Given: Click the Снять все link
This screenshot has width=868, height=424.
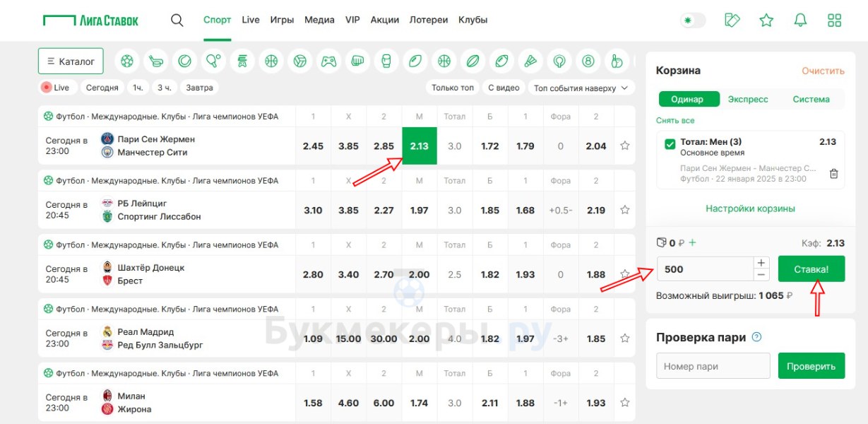Looking at the screenshot, I should pos(675,121).
